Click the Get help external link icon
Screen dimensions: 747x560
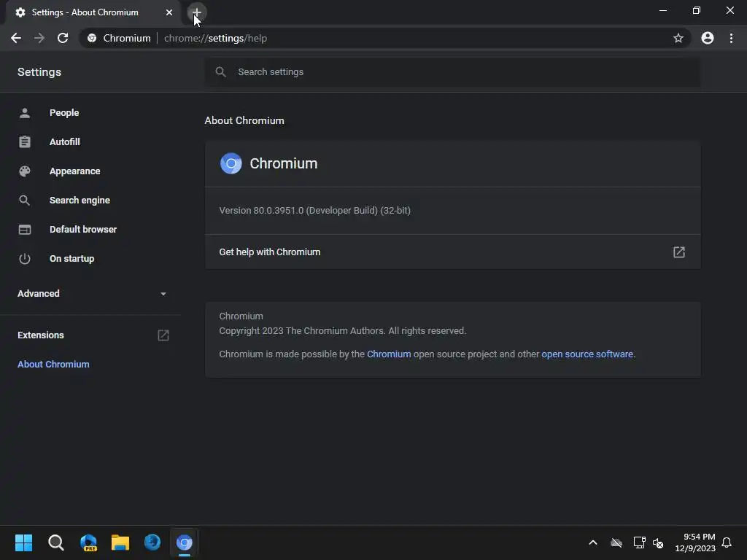pos(679,252)
